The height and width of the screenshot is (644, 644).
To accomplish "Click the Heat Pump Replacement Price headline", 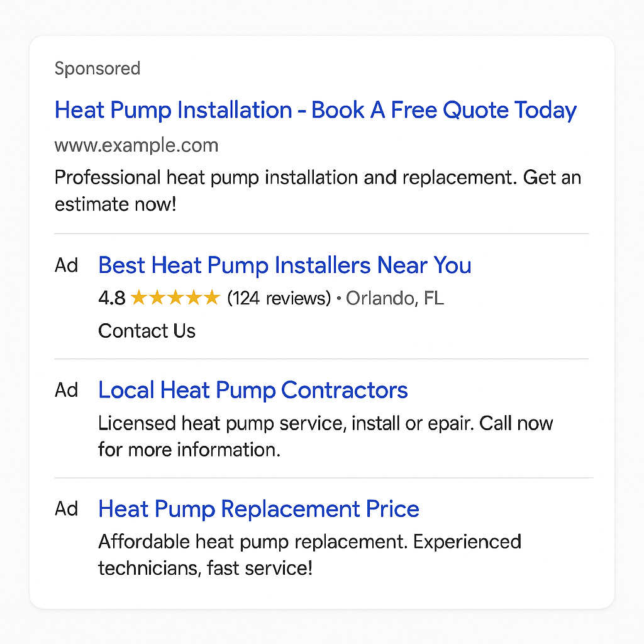I will coord(258,509).
